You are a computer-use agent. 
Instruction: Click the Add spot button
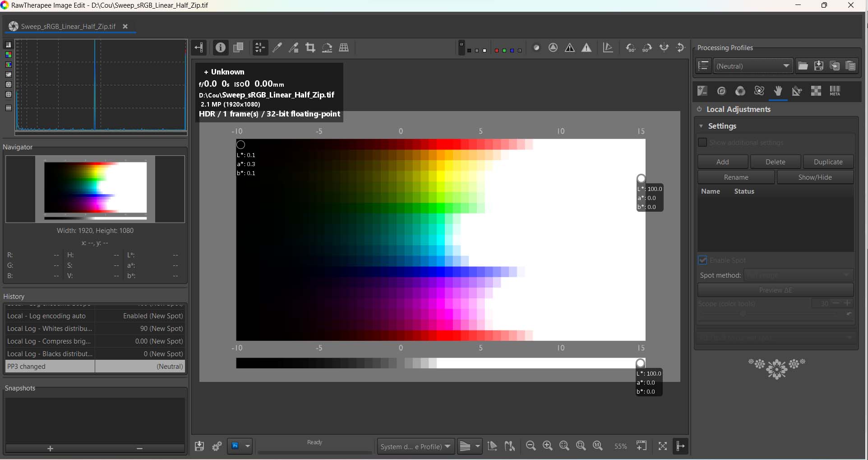pyautogui.click(x=722, y=162)
